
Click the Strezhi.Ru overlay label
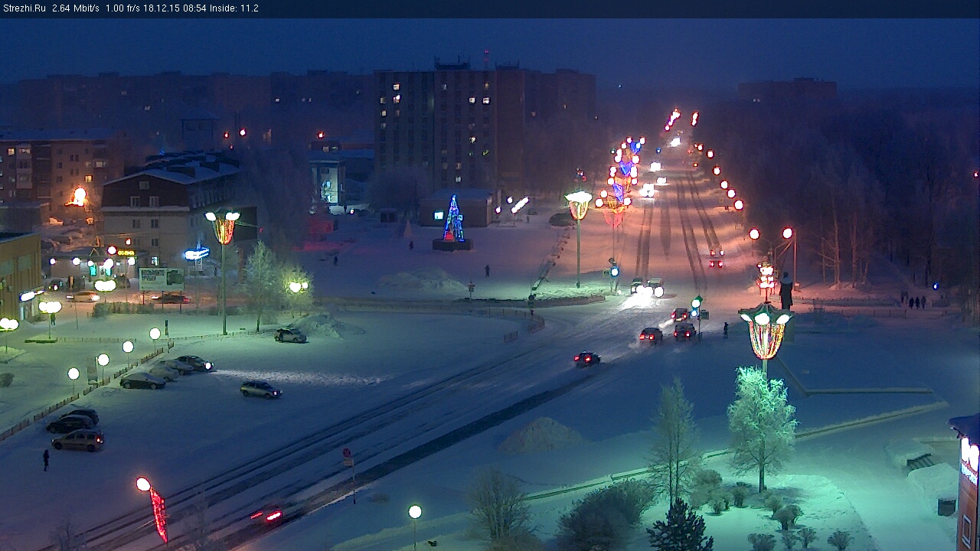click(24, 8)
